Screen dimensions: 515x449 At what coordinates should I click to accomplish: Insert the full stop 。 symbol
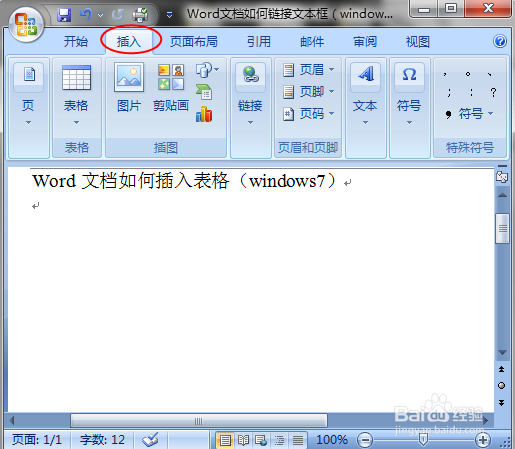click(x=468, y=74)
